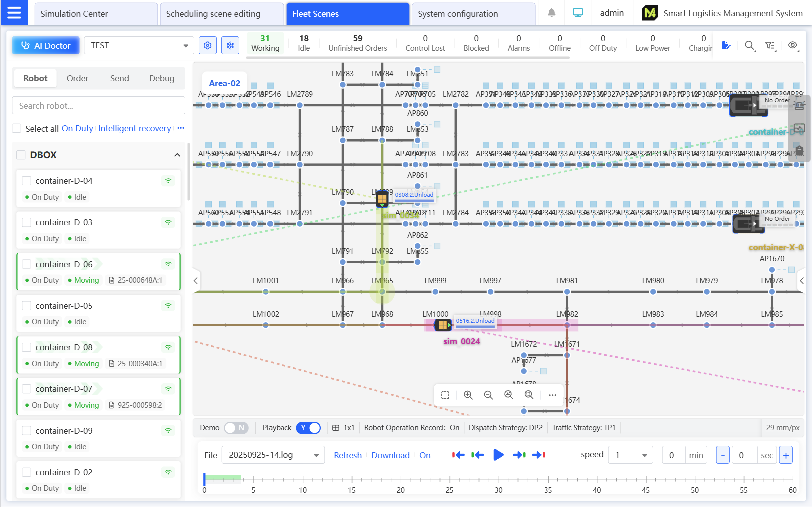This screenshot has width=812, height=507.
Task: Click the monitor display icon
Action: 578,13
